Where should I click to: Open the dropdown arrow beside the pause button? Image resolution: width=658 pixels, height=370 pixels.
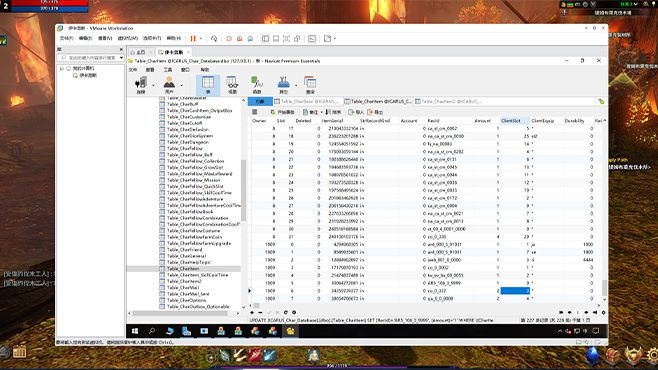201,39
